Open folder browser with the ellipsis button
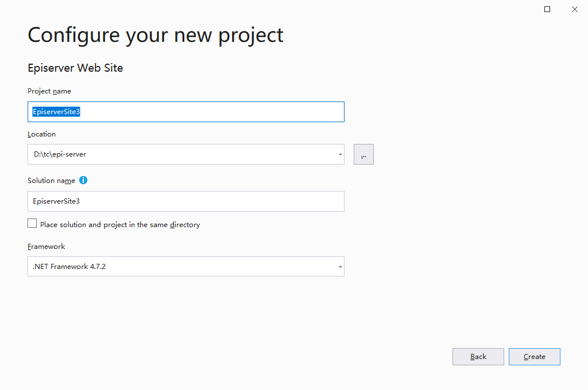The width and height of the screenshot is (588, 390). coord(363,154)
